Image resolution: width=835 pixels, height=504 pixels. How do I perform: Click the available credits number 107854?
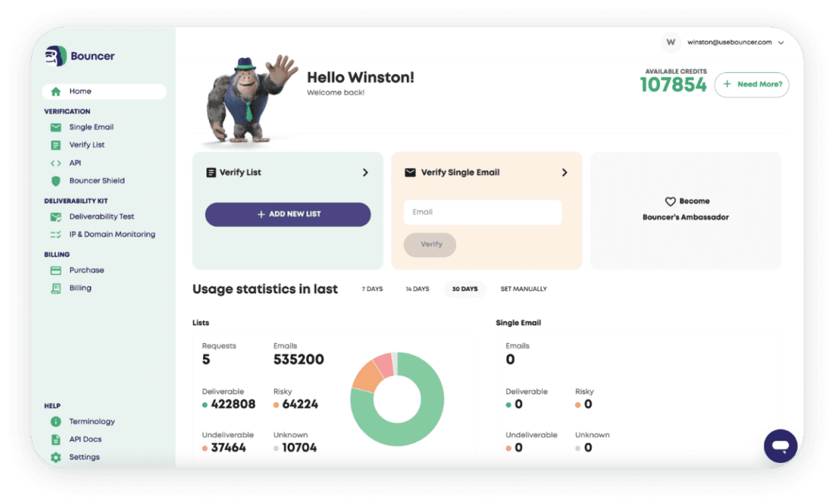click(673, 85)
